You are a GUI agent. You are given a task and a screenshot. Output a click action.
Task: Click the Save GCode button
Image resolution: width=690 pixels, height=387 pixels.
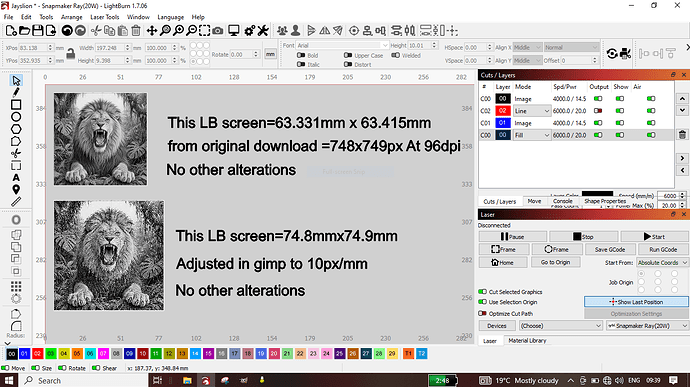point(609,249)
